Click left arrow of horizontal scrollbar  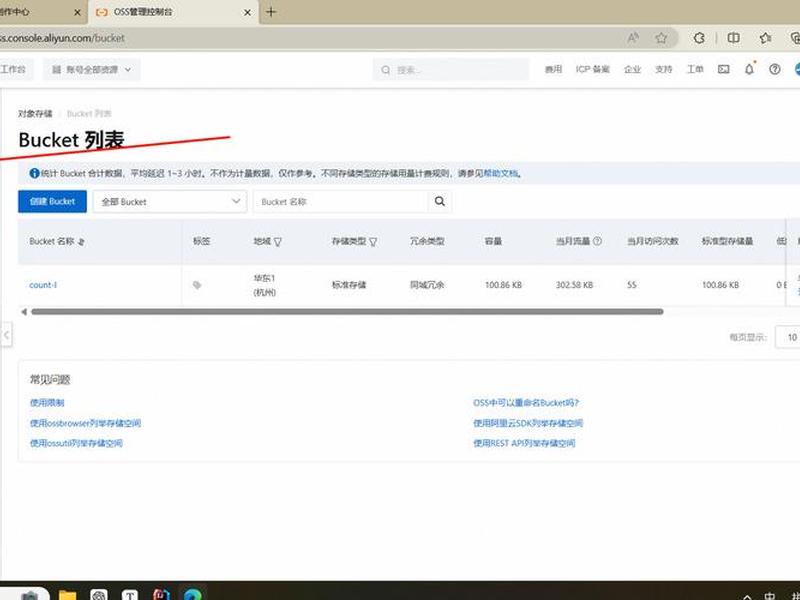point(23,312)
